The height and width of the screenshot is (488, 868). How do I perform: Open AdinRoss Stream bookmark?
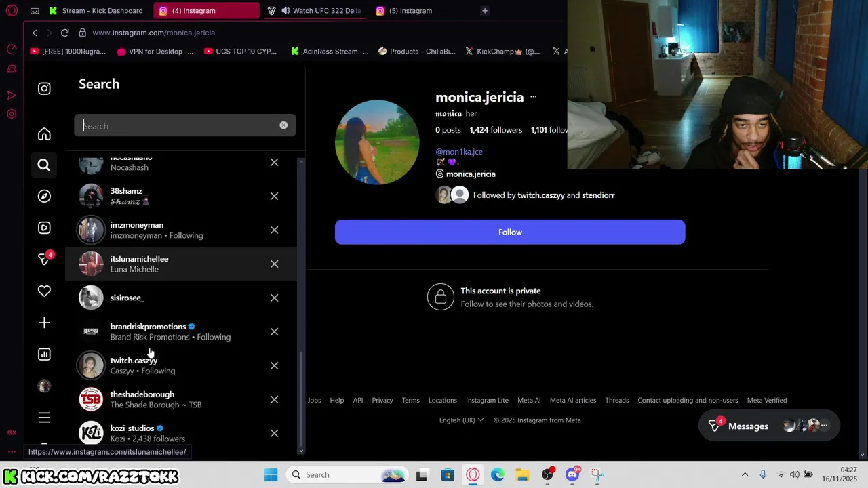(x=330, y=51)
